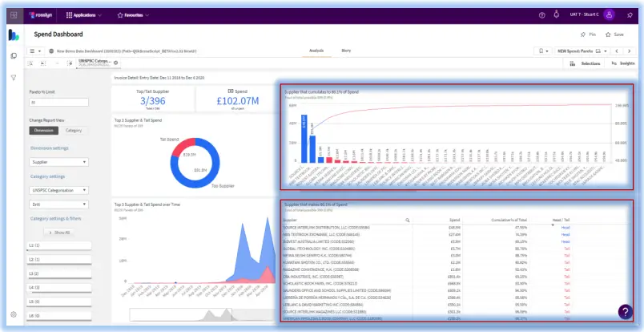Click the red Tail Spend donut segment

(182, 148)
